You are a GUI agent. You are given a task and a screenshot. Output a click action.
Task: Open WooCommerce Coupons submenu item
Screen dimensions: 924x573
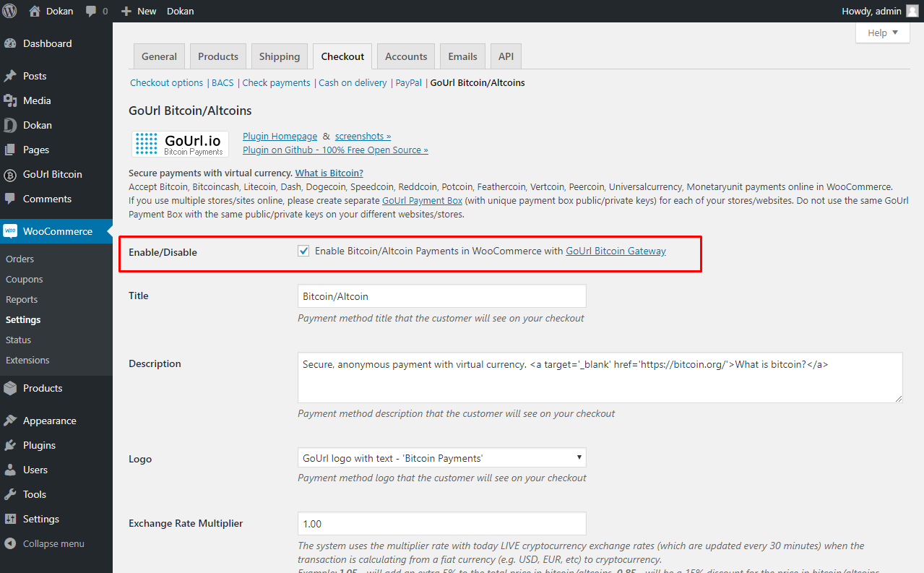point(25,279)
